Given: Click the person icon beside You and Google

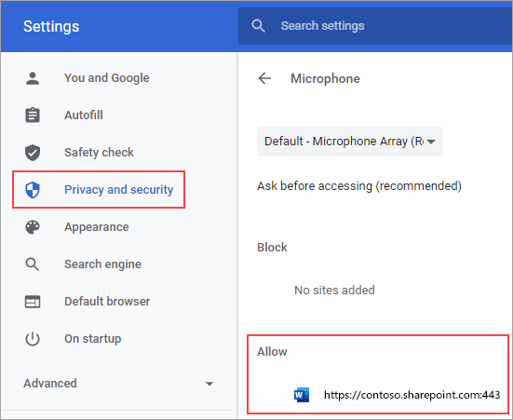Looking at the screenshot, I should [33, 78].
